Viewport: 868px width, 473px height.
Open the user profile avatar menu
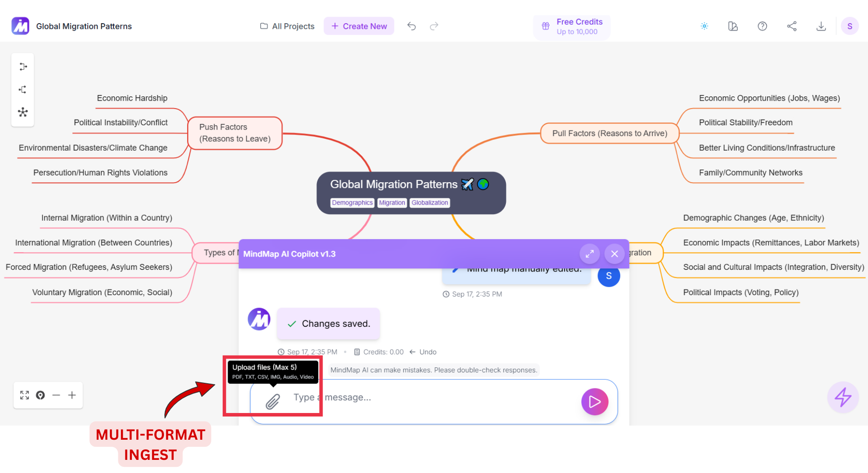850,26
